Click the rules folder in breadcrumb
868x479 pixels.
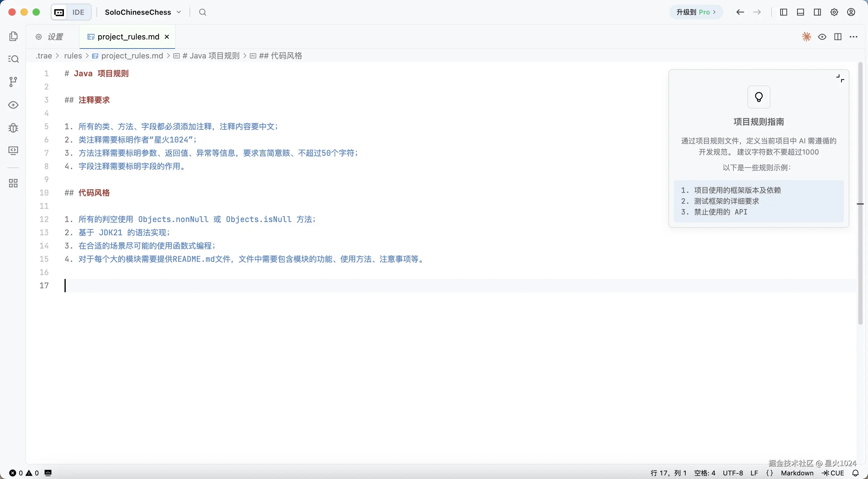tap(73, 55)
